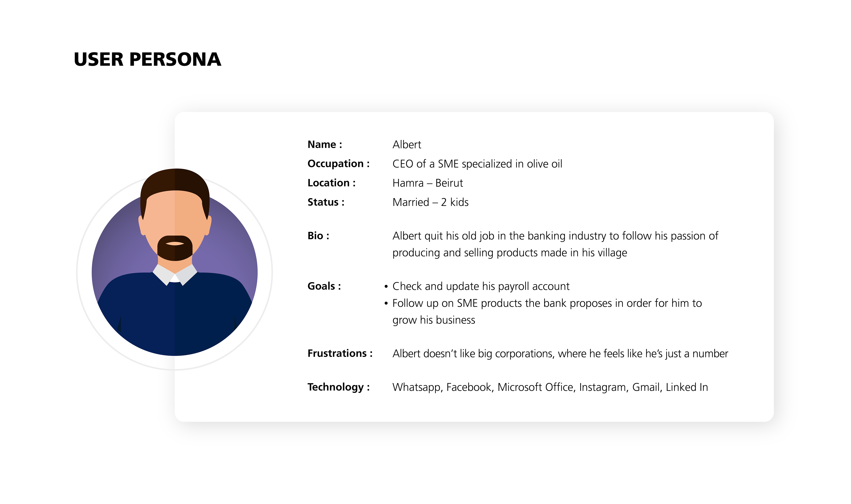851x504 pixels.
Task: Select the Bio label
Action: 318,236
